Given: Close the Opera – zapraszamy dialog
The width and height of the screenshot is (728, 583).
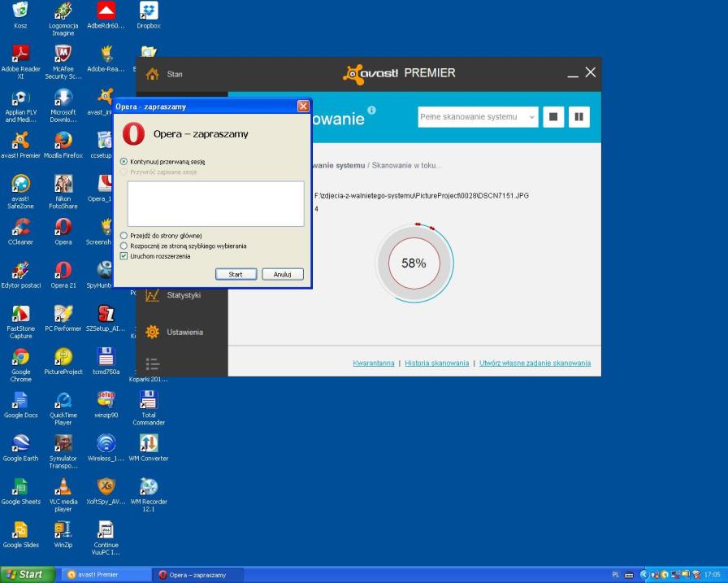Looking at the screenshot, I should 303,107.
